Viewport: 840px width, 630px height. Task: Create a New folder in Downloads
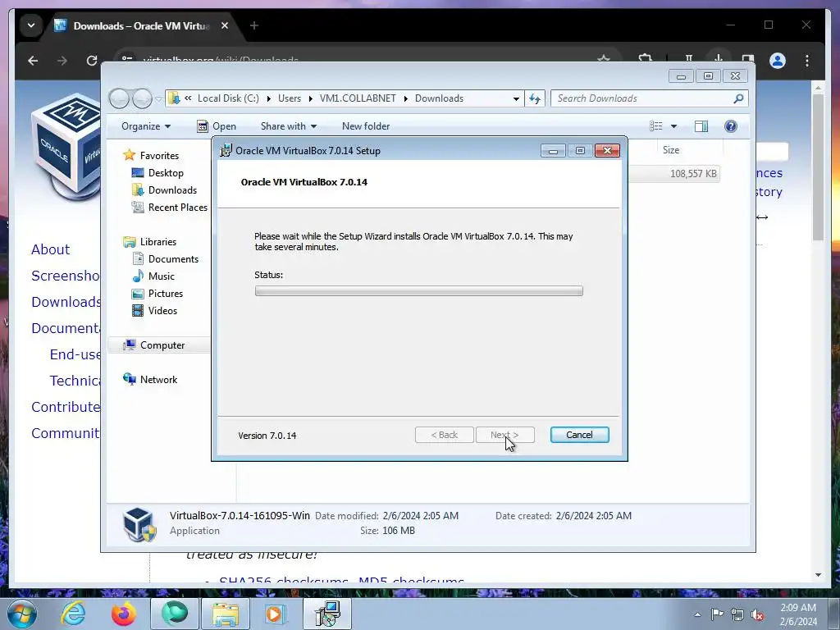[x=366, y=126]
